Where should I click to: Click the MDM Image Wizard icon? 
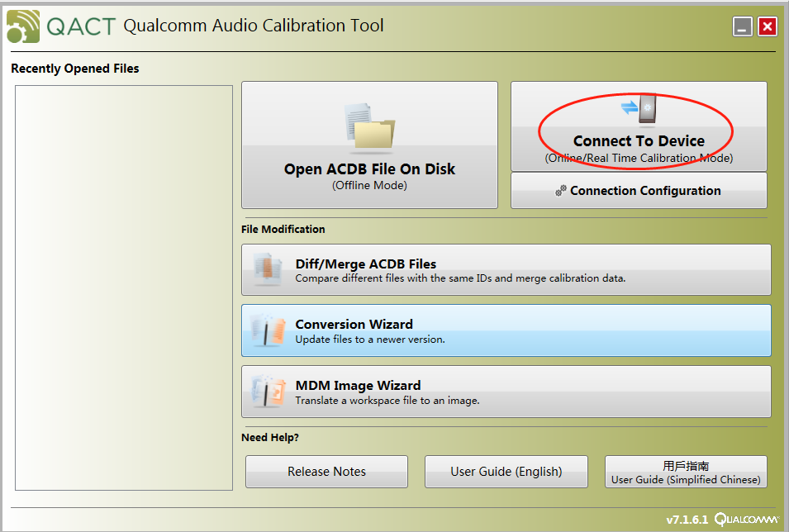pos(266,390)
